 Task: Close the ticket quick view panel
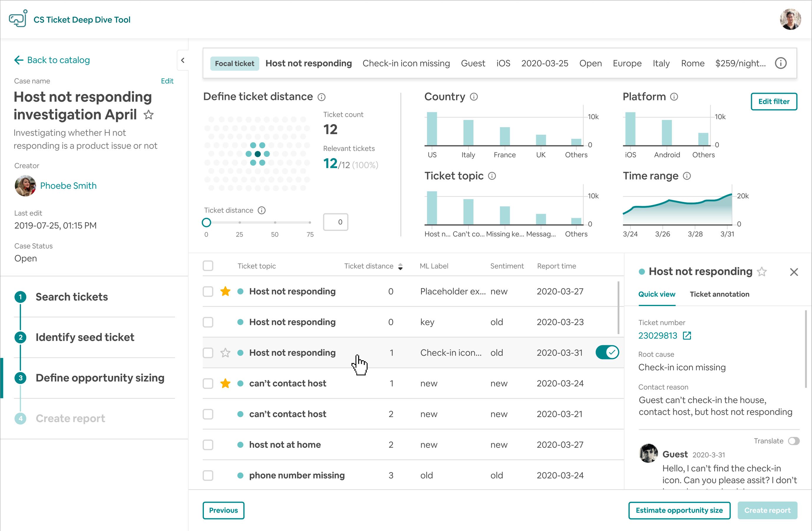click(794, 272)
